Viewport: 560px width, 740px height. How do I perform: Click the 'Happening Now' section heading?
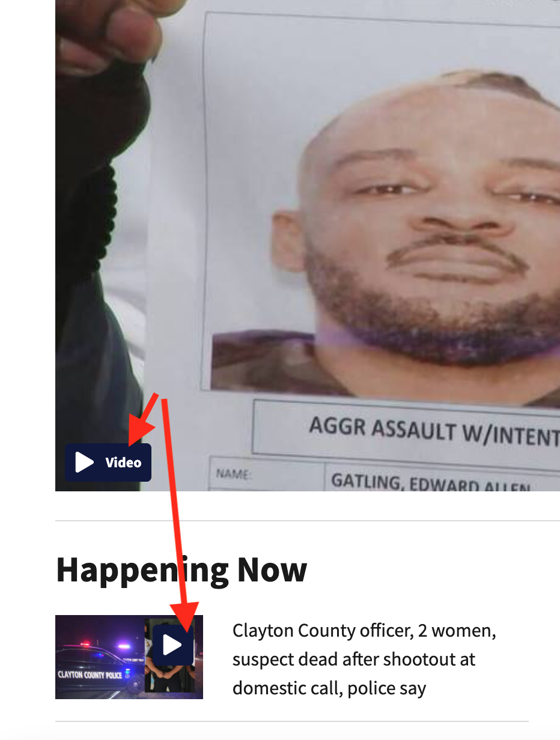[181, 569]
